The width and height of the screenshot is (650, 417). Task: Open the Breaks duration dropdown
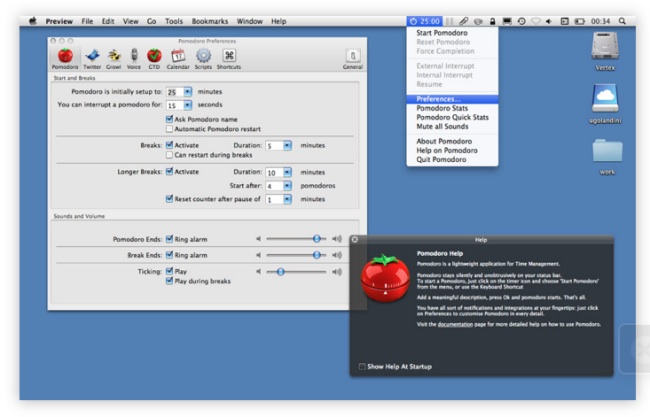click(287, 144)
